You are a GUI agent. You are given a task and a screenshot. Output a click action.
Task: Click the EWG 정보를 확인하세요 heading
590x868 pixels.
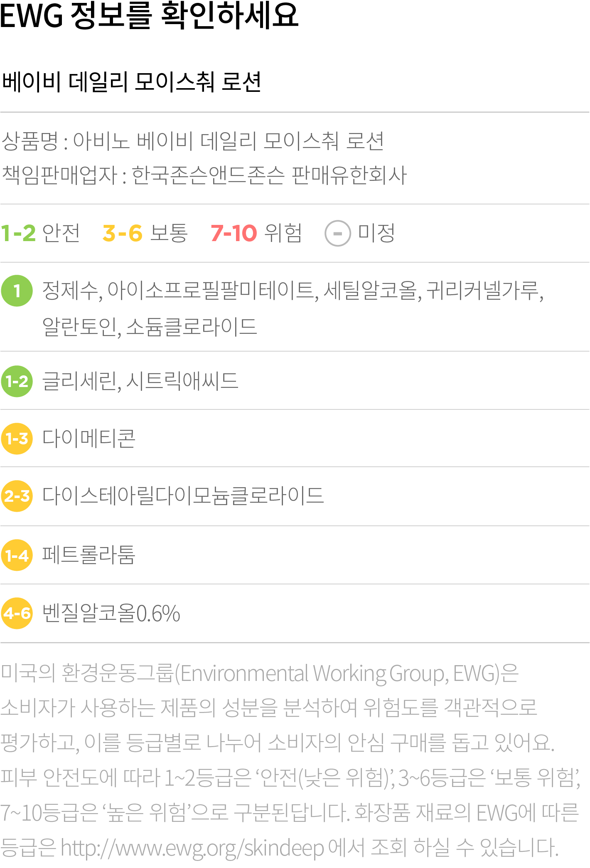(150, 16)
